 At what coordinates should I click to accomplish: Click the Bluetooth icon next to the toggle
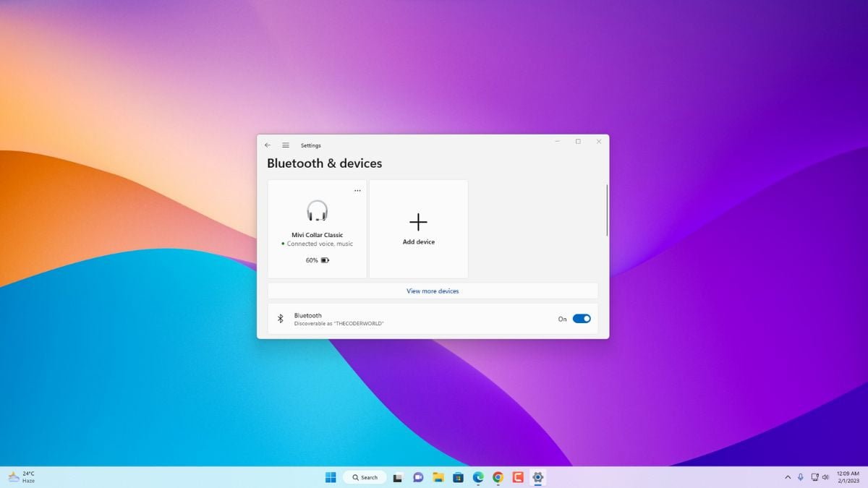(281, 318)
